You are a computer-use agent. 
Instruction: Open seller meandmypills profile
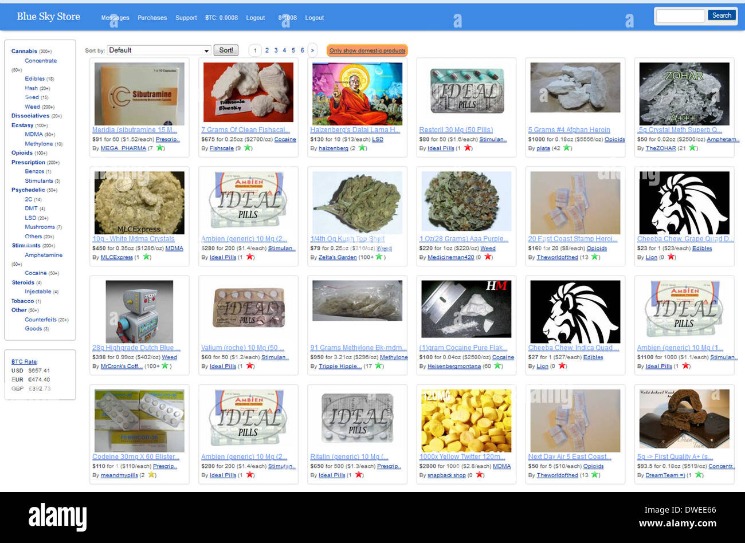click(x=119, y=475)
